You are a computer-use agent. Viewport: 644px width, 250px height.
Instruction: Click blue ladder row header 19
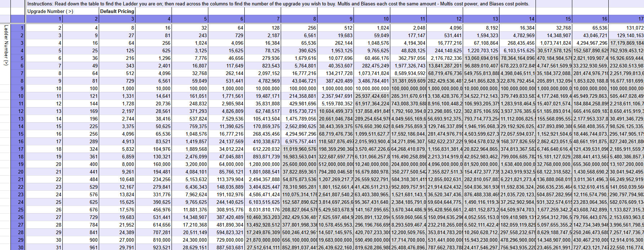point(18,164)
